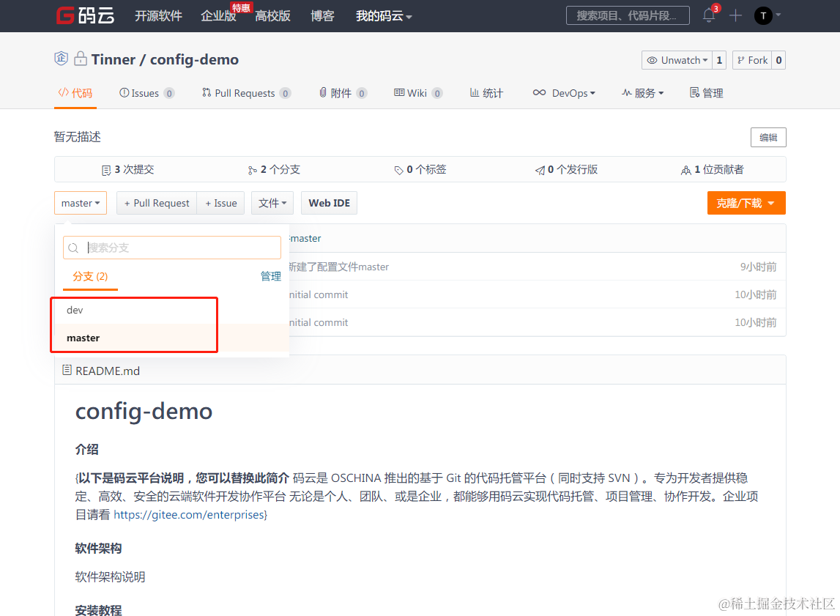Click the 管理 link in branch dropdown

(x=270, y=276)
